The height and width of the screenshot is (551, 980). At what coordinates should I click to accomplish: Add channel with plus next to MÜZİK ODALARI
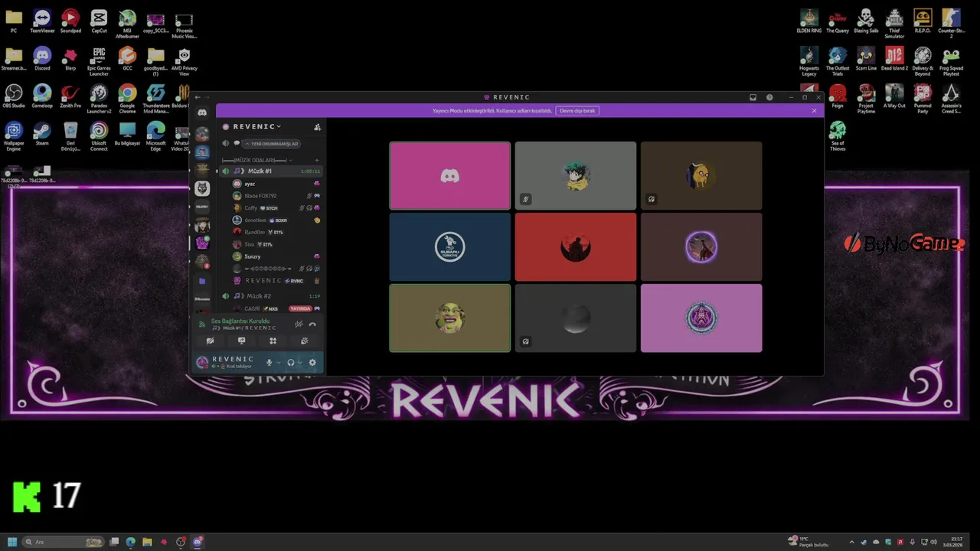tap(317, 161)
